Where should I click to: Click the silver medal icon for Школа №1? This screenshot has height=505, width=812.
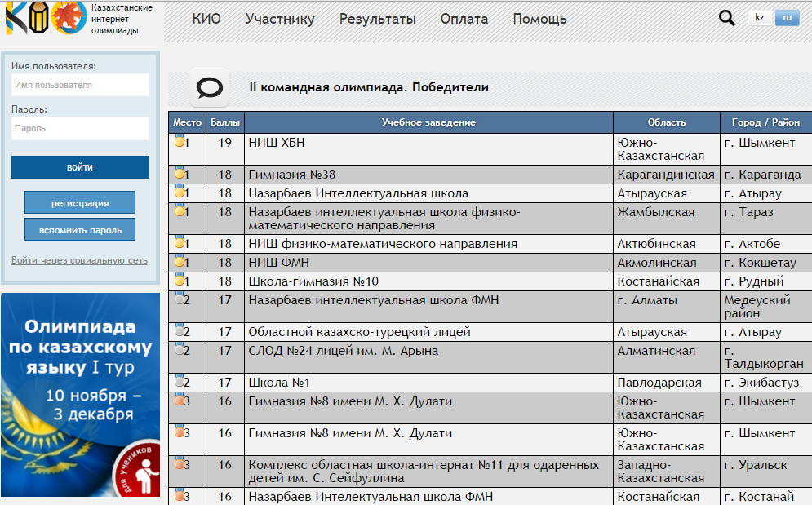[180, 382]
